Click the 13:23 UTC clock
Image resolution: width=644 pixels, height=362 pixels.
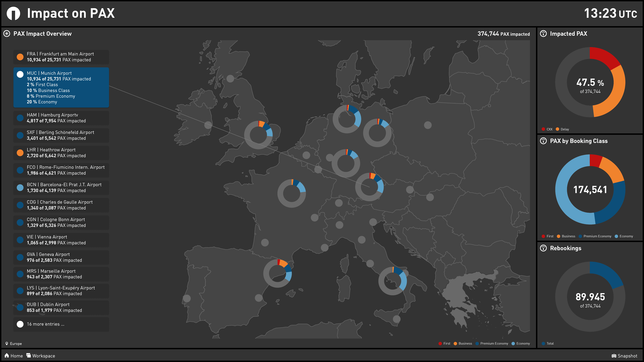click(x=610, y=13)
